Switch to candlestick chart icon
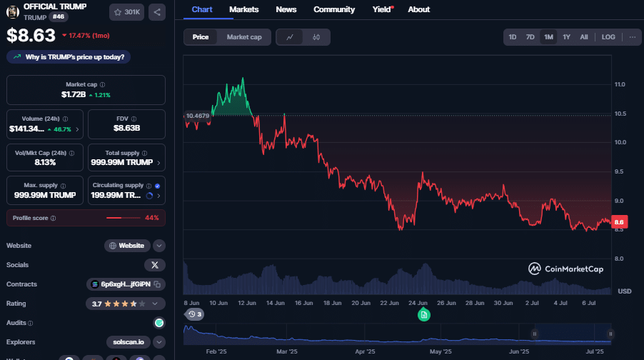 click(316, 37)
